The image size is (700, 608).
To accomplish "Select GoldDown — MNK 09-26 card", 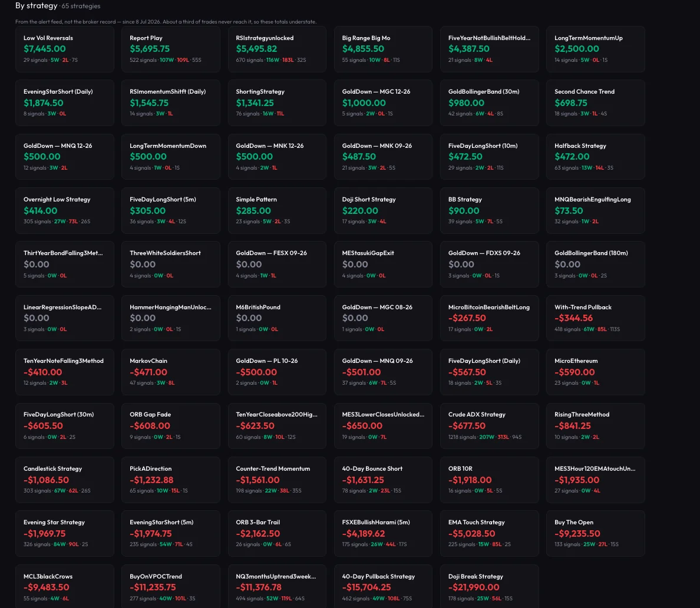I will pos(383,157).
